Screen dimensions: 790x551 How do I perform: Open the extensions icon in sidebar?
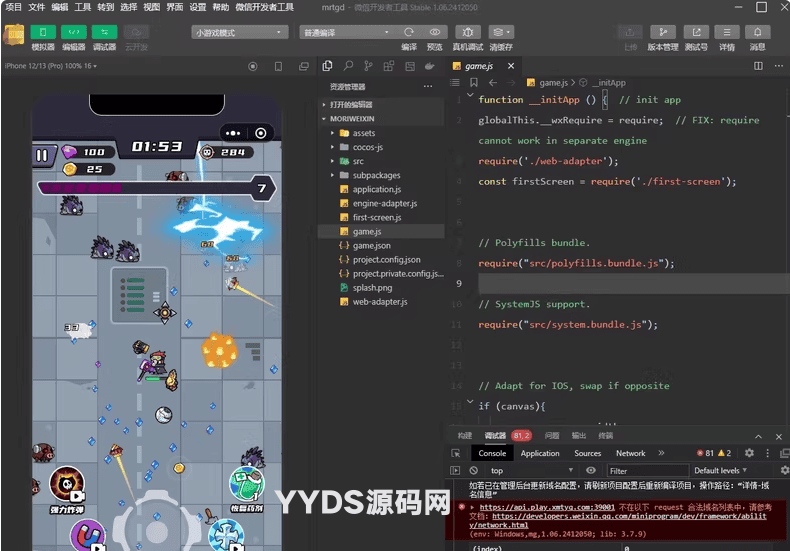388,66
